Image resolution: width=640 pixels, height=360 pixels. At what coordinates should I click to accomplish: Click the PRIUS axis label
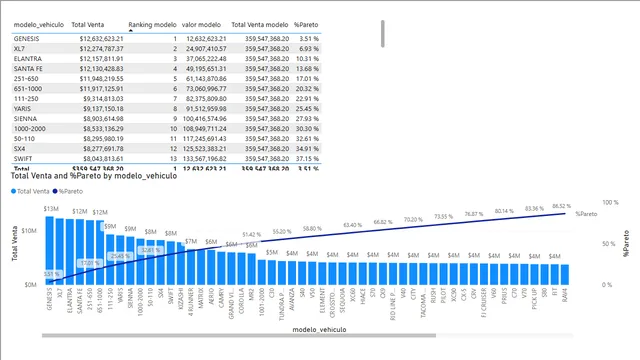(504, 296)
